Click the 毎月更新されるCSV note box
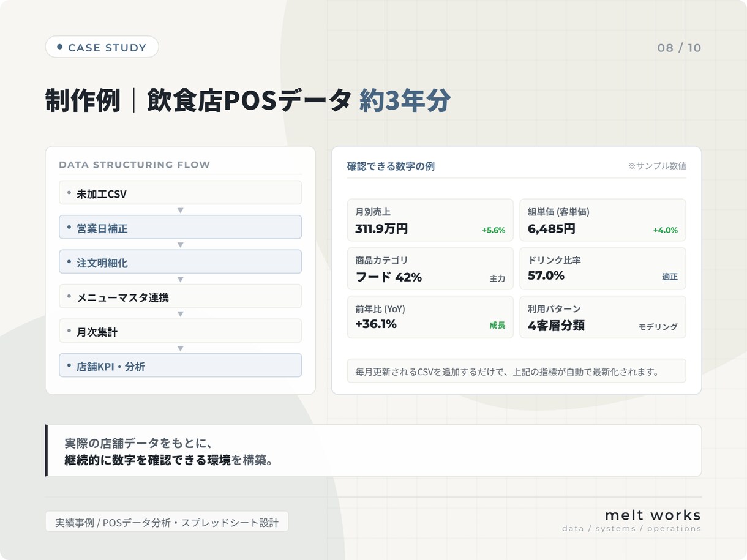 (516, 371)
